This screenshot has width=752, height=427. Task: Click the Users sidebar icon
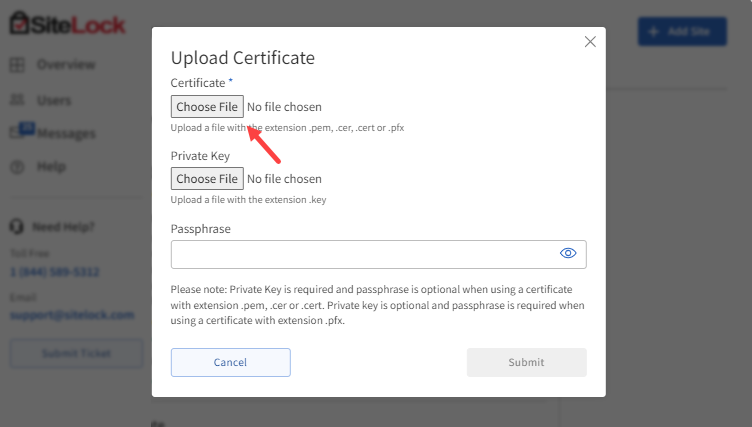point(17,100)
